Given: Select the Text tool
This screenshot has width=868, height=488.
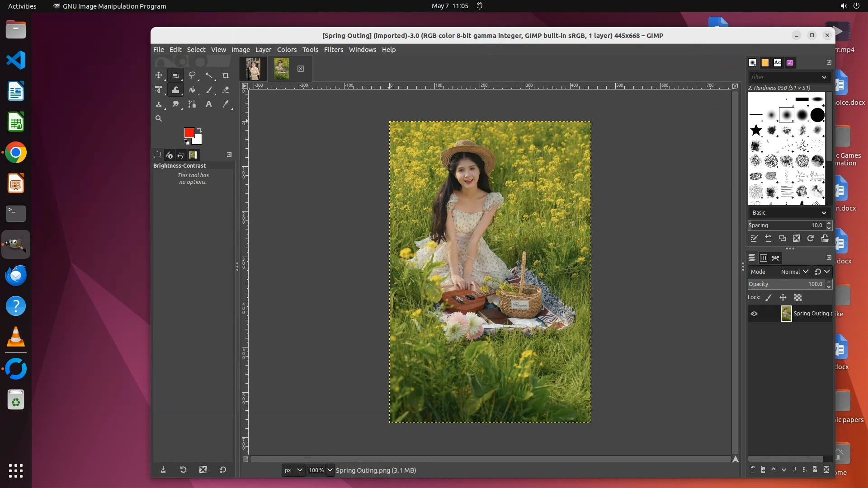Looking at the screenshot, I should (x=209, y=104).
